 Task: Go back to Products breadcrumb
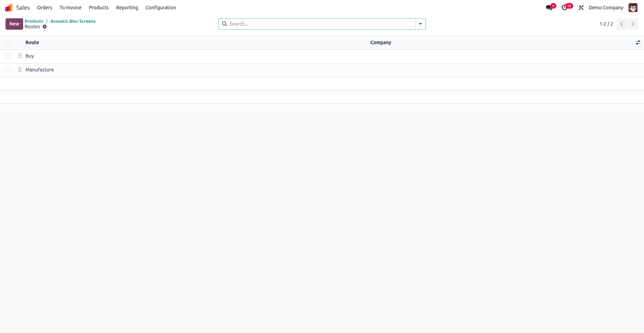tap(34, 21)
